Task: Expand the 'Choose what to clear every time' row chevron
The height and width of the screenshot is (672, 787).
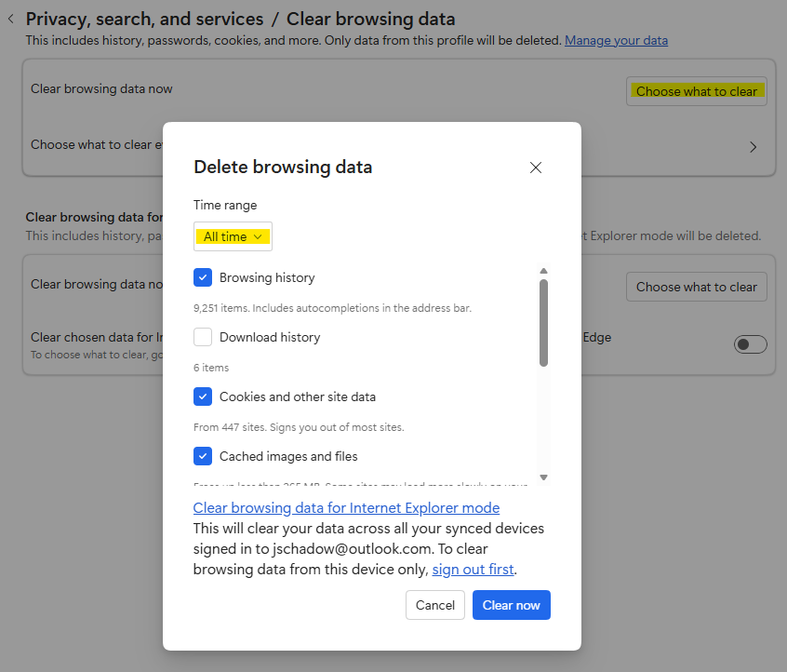Action: pyautogui.click(x=753, y=147)
